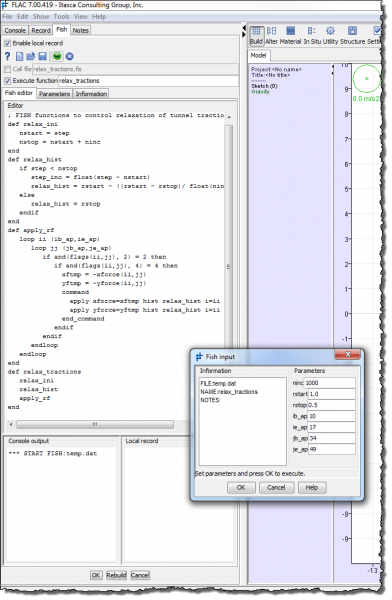Viewport: 392px width, 600px height.
Task: Select the Build tool in model toolbar
Action: 256,36
